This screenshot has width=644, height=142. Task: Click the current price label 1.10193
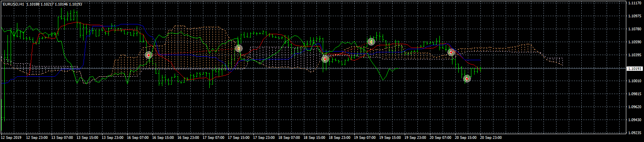pyautogui.click(x=635, y=68)
